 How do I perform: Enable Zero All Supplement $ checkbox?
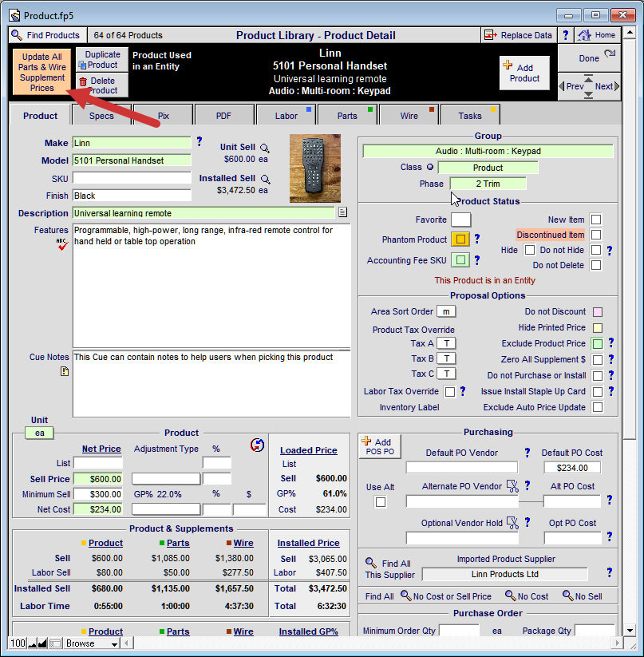(598, 359)
